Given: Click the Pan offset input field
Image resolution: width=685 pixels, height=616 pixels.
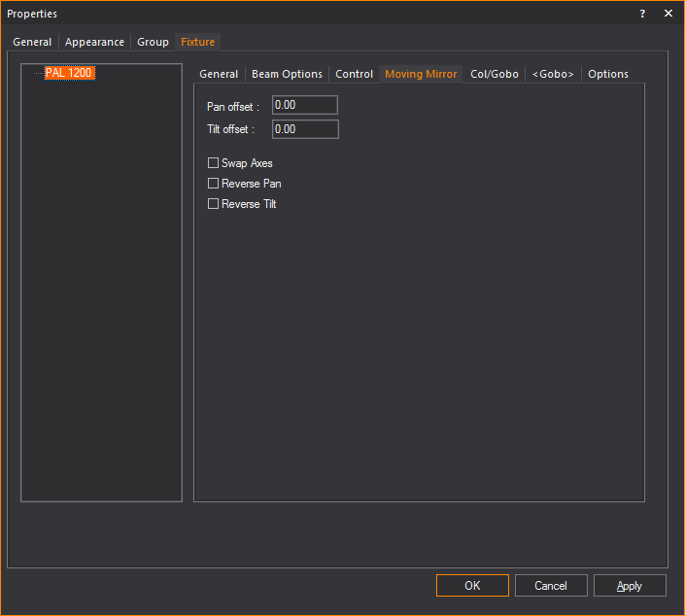Looking at the screenshot, I should pyautogui.click(x=305, y=105).
